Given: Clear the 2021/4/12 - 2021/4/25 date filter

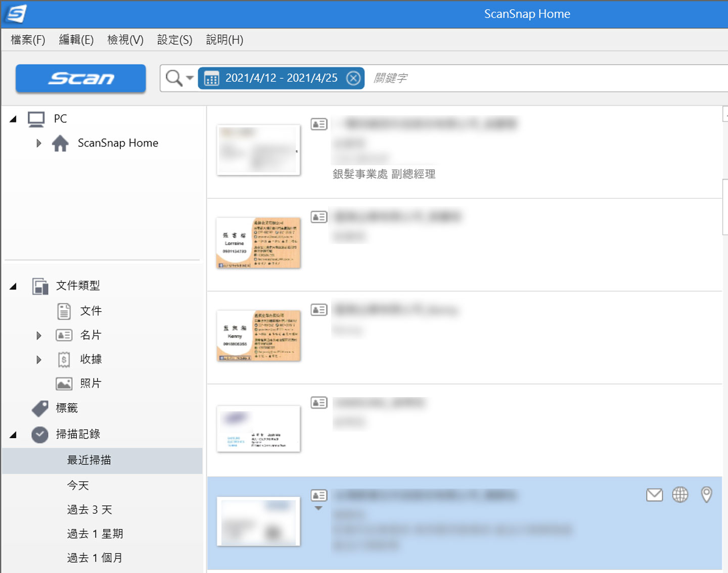Looking at the screenshot, I should 353,77.
